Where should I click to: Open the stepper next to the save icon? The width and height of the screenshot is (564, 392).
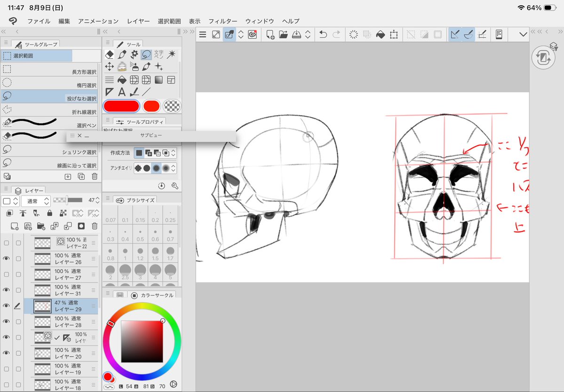[308, 34]
